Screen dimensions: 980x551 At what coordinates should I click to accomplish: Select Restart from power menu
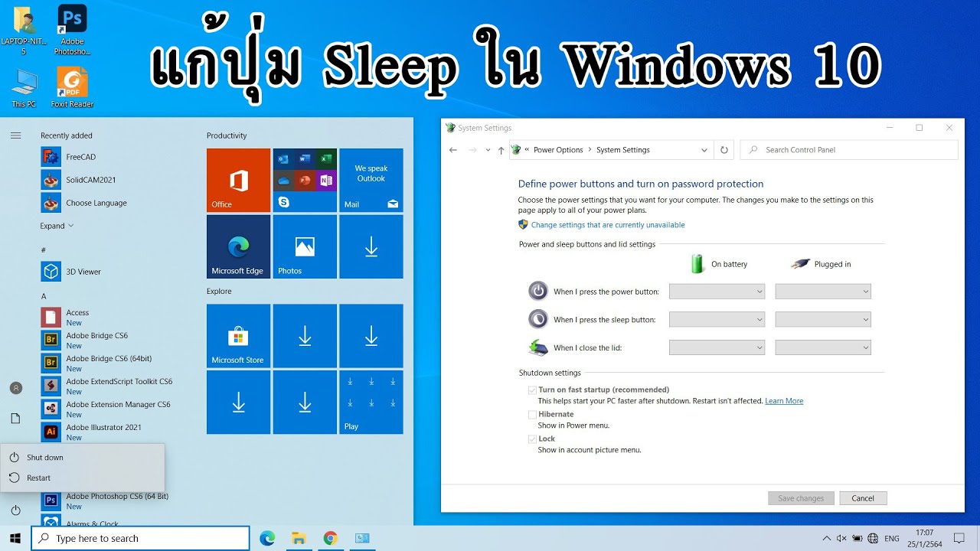tap(83, 478)
